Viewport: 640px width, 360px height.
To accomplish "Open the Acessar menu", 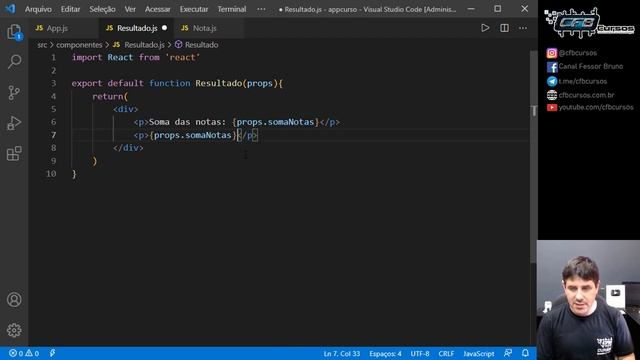I will pos(158,9).
